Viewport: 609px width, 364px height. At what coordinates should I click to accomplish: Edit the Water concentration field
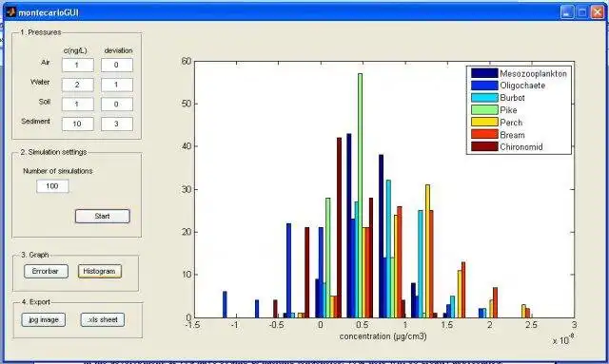click(78, 85)
